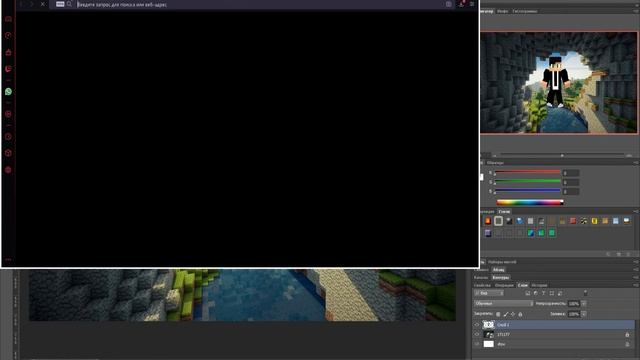Image resolution: width=640 pixels, height=360 pixels.
Task: Toggle lock all padlock in Layers panel
Action: click(x=520, y=314)
